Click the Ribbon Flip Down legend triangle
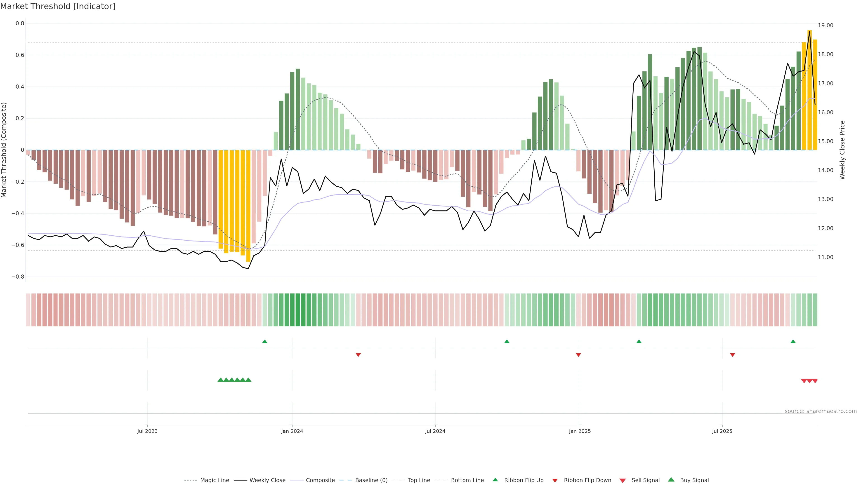 point(555,480)
